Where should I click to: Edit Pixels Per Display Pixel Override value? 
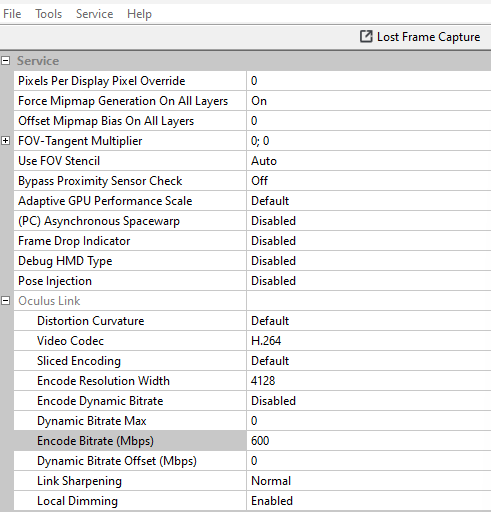pyautogui.click(x=369, y=81)
